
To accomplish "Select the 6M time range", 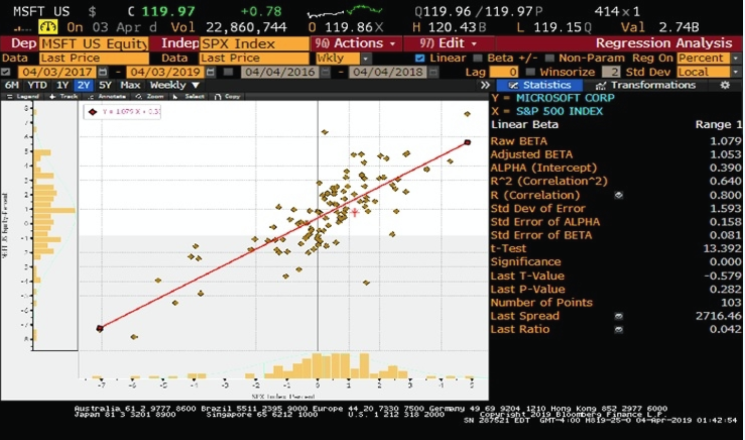I will (x=11, y=85).
